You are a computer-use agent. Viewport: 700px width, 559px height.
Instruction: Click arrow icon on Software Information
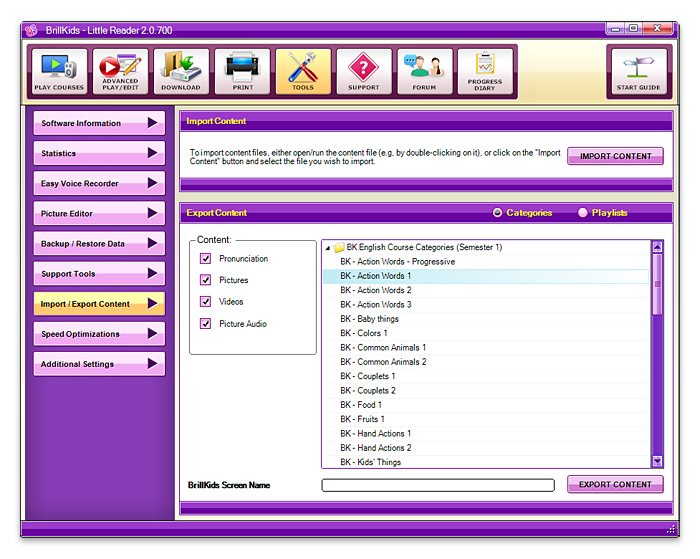[x=152, y=123]
